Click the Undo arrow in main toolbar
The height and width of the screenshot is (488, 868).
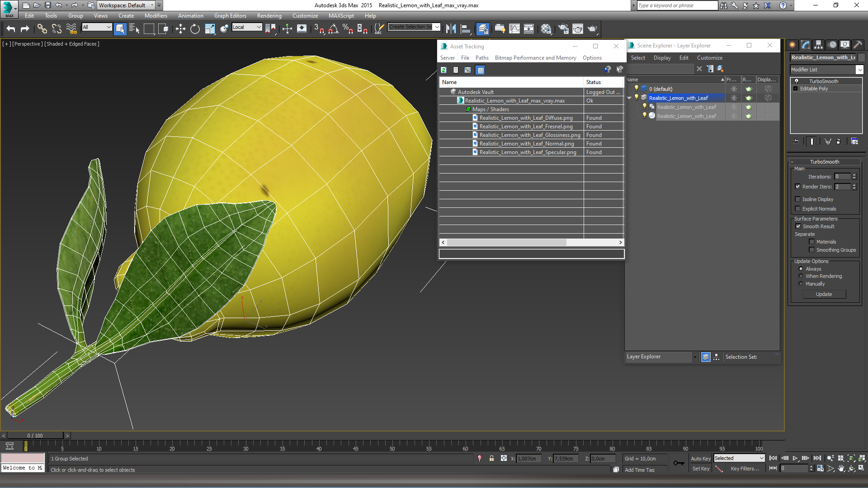click(x=11, y=29)
